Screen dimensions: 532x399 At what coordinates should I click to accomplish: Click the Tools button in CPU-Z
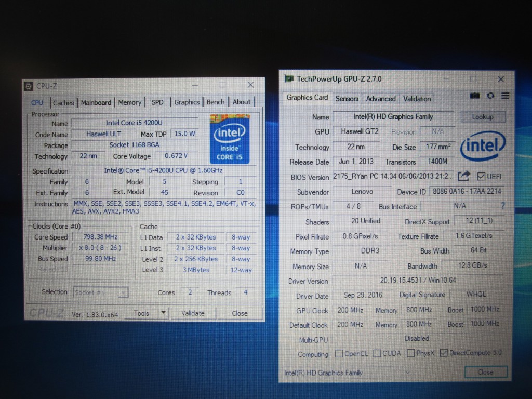141,313
